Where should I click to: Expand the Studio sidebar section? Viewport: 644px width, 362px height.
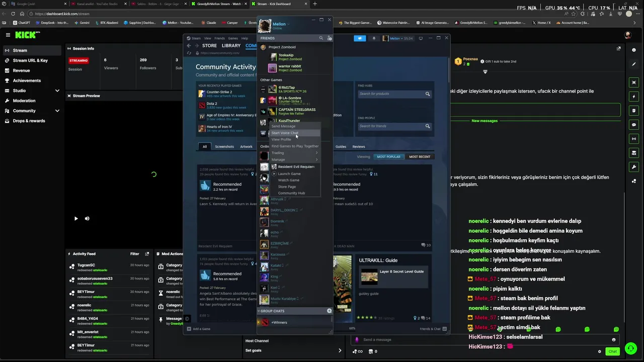coord(57,90)
